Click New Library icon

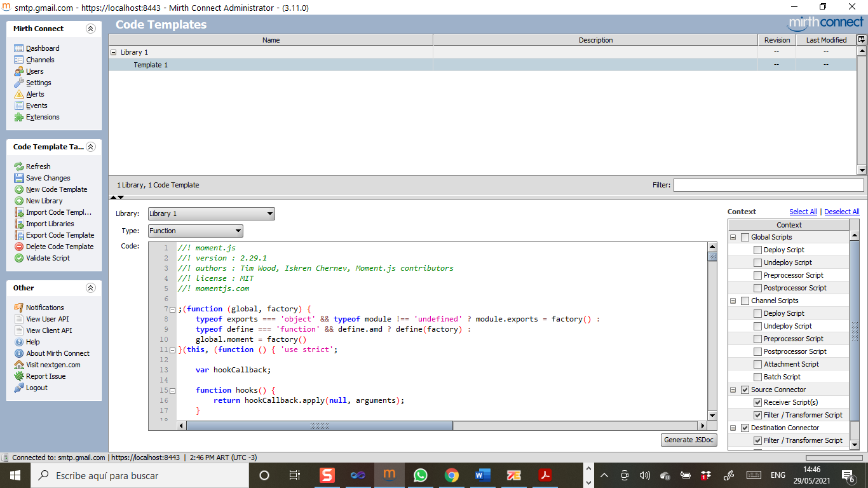click(x=19, y=201)
